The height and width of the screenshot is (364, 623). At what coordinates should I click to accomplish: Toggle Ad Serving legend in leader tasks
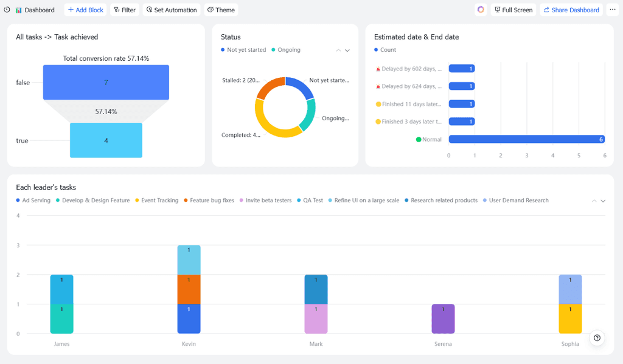tap(33, 200)
